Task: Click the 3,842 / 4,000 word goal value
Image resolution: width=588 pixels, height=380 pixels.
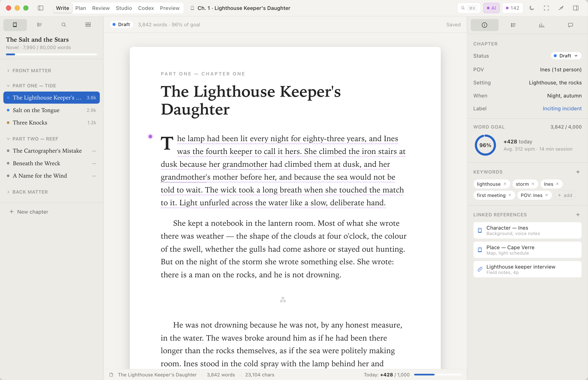Action: click(x=566, y=127)
